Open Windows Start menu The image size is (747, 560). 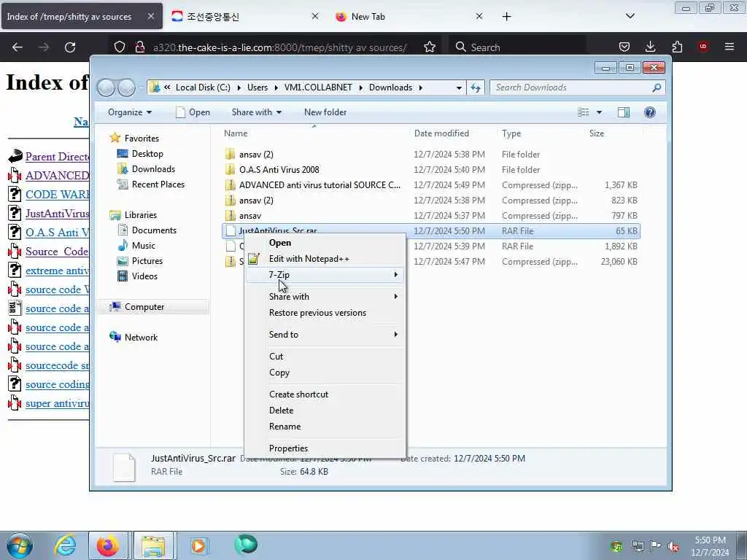(x=20, y=545)
